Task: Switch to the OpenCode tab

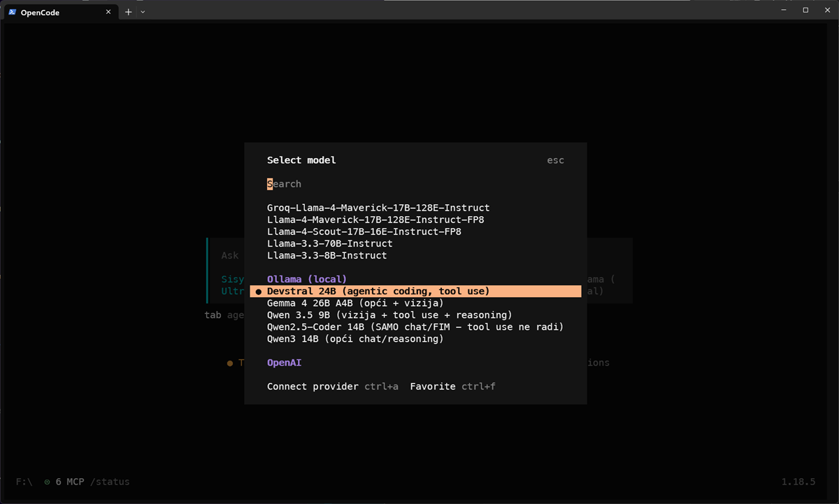Action: pyautogui.click(x=61, y=12)
